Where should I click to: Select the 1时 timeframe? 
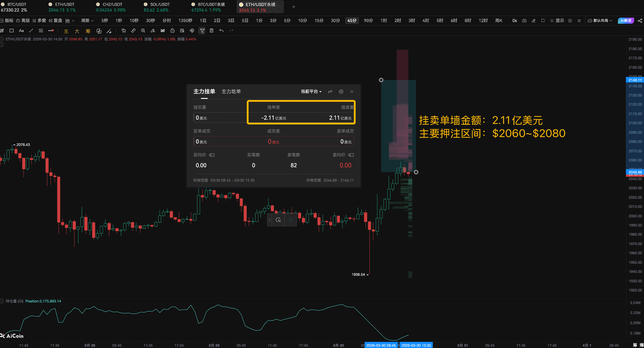[x=383, y=21]
